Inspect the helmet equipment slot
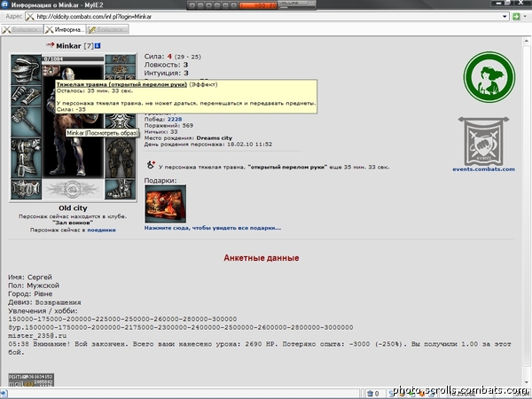532x399 pixels. point(26,69)
